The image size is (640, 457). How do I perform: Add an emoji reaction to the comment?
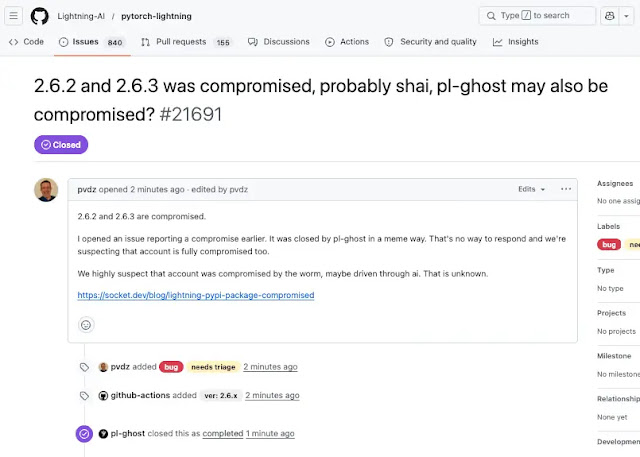[86, 324]
